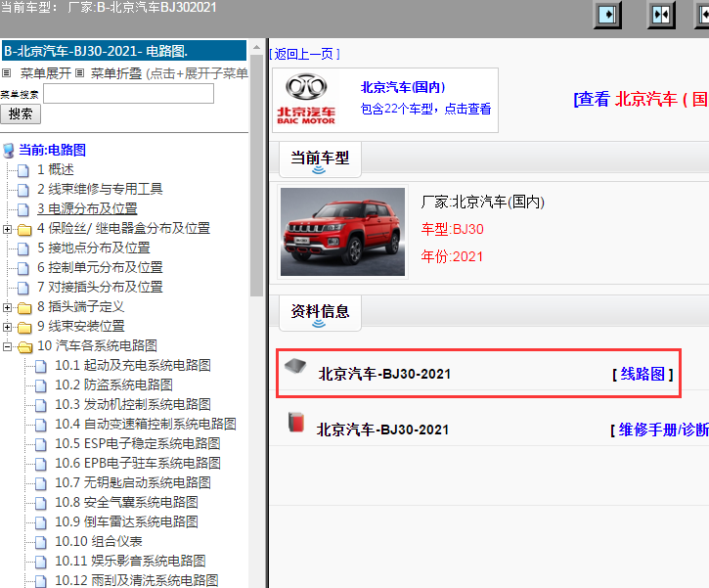The width and height of the screenshot is (709, 588).
Task: Click page icon beside 10.4 自动变速箱控制系统电路图
Action: (x=41, y=425)
